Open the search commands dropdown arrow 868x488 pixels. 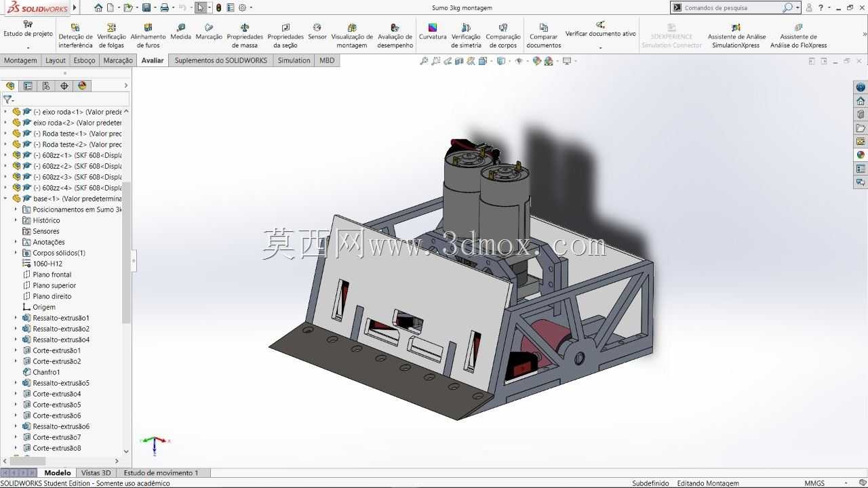point(797,7)
